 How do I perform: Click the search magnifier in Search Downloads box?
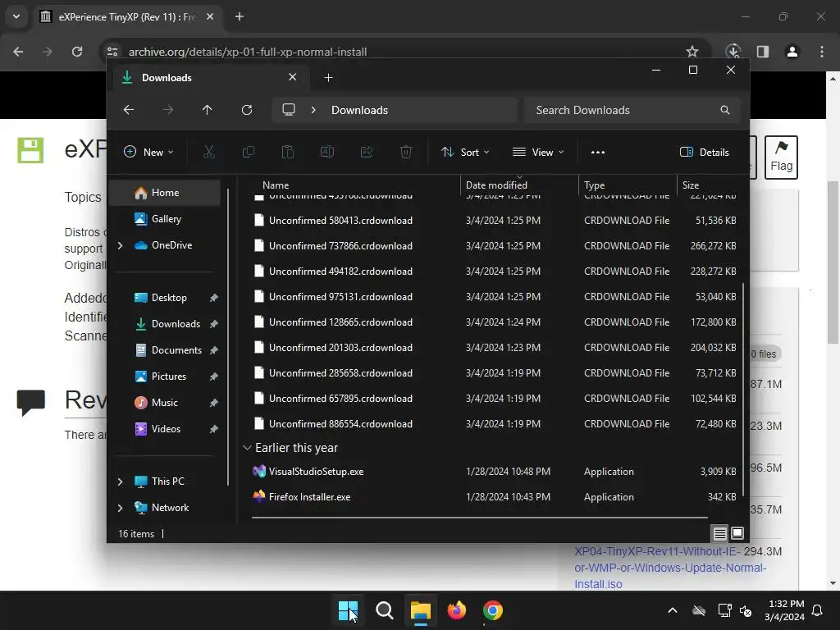(x=725, y=110)
